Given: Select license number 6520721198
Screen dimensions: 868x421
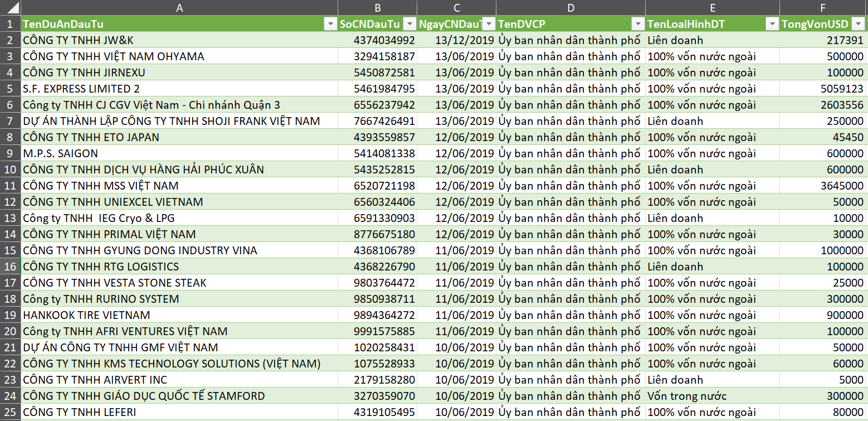Looking at the screenshot, I should [378, 186].
